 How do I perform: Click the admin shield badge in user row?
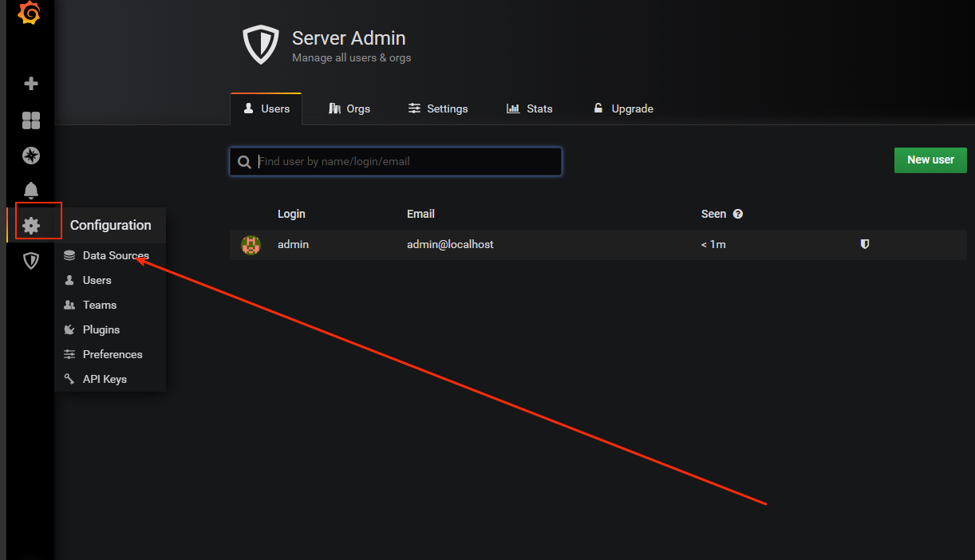(865, 244)
